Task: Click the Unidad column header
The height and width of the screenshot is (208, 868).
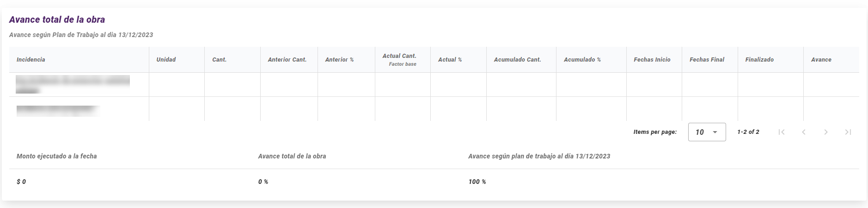Action: (166, 60)
